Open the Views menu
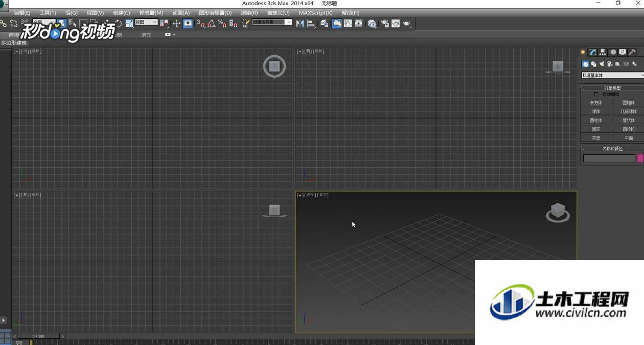Image resolution: width=644 pixels, height=345 pixels. (x=95, y=13)
